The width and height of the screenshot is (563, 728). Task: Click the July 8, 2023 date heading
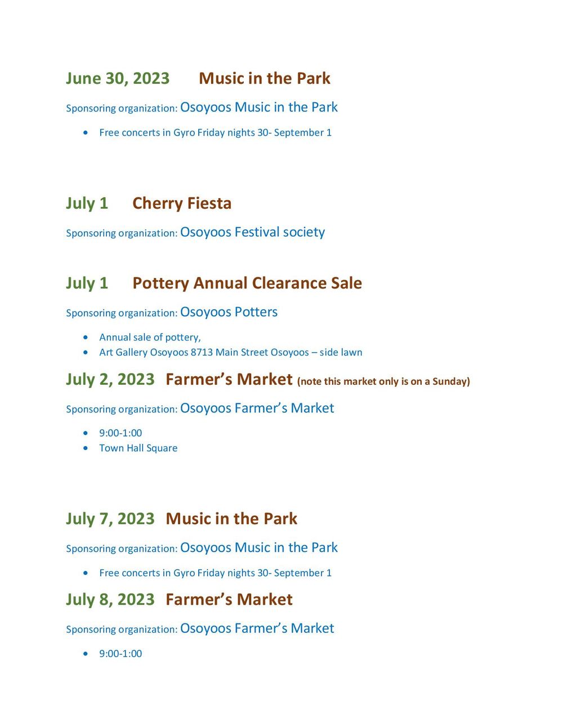(x=110, y=600)
